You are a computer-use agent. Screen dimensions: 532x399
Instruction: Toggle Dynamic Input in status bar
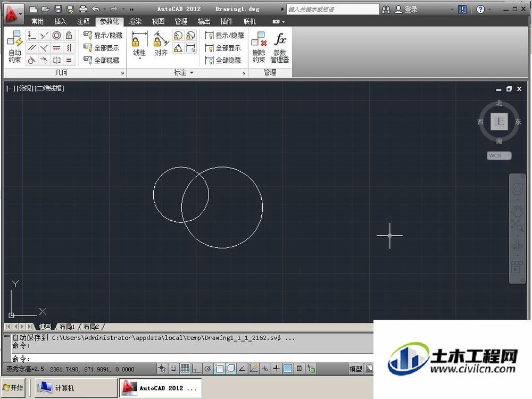click(265, 369)
